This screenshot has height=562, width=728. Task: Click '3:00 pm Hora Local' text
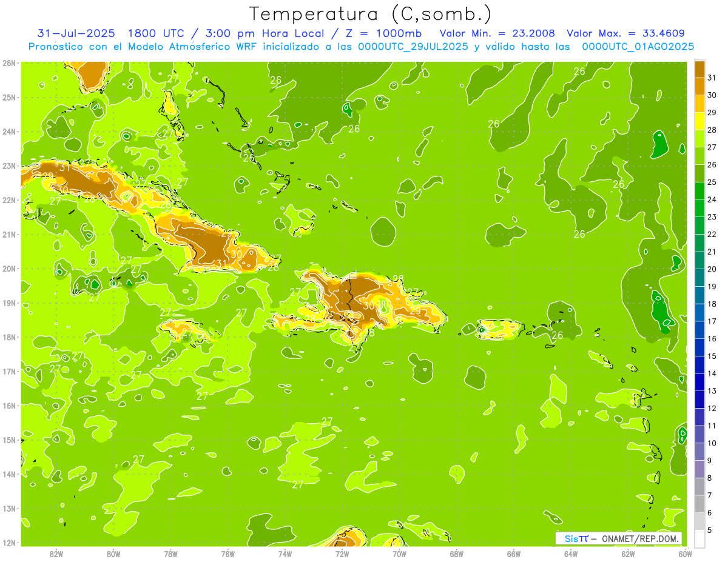265,33
